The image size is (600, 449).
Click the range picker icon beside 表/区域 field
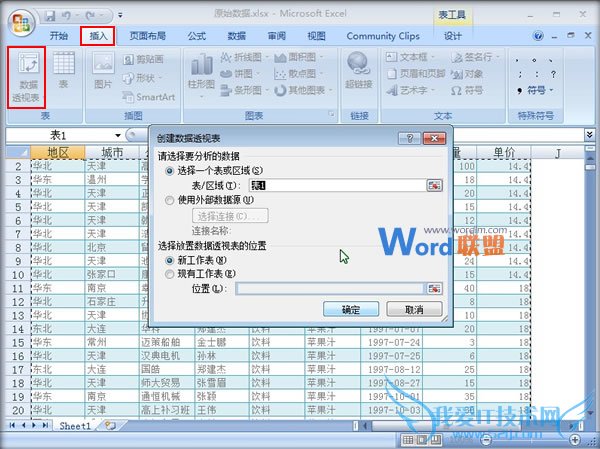434,185
